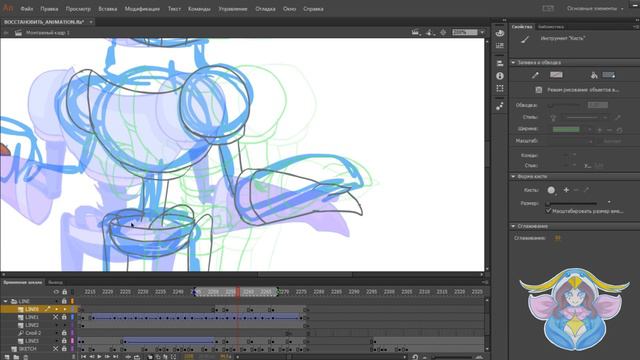The image size is (640, 360).
Task: Unlock the LINE3 layer
Action: (64, 341)
